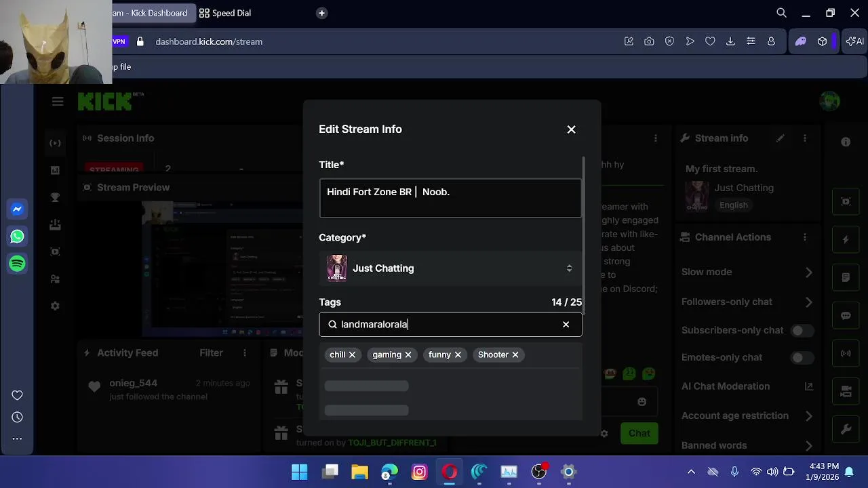Open Activity Feed Filter
This screenshot has width=868, height=488.
[211, 352]
